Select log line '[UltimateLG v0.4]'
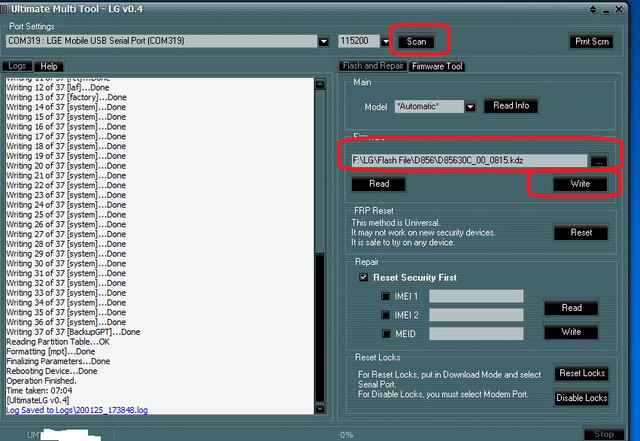Viewport: 640px width, 441px height. [x=38, y=400]
